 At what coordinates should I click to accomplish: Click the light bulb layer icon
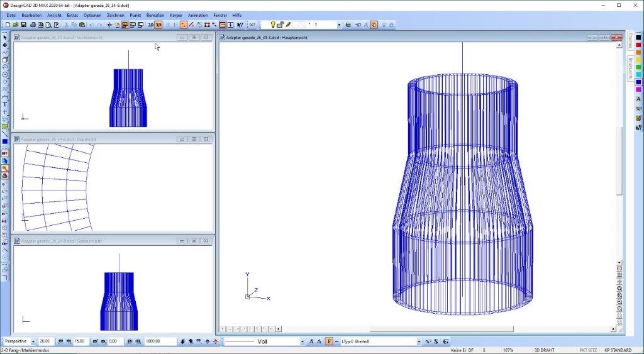[x=273, y=25]
